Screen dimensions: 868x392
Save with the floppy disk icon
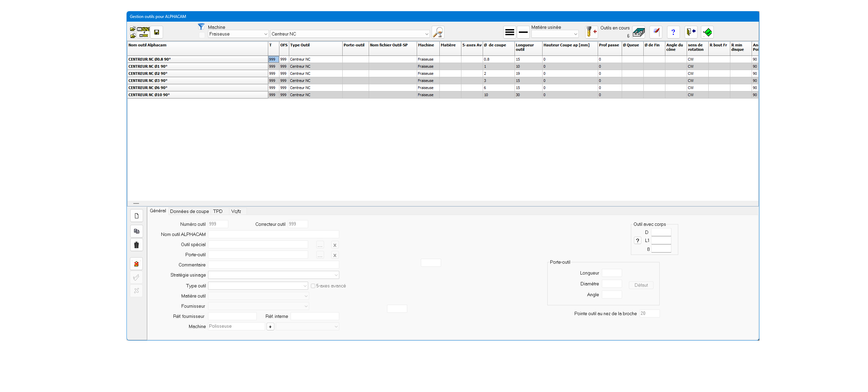tap(157, 32)
